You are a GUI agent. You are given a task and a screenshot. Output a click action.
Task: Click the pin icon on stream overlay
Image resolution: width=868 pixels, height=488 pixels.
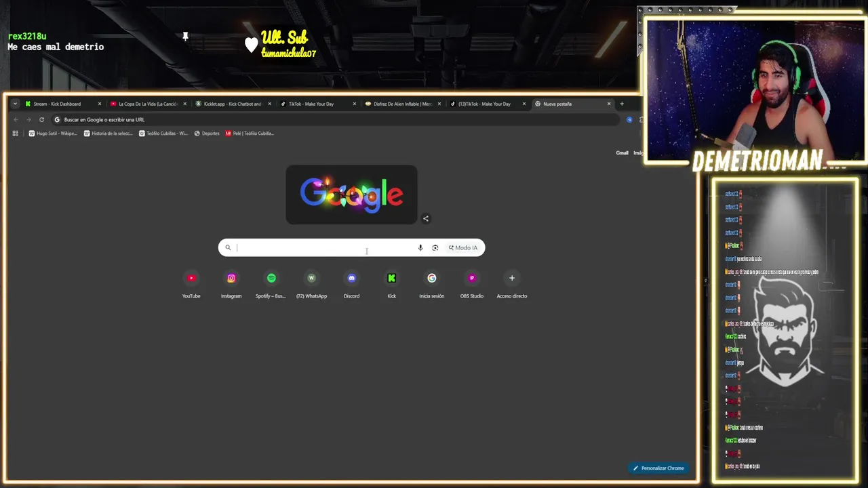(x=185, y=37)
